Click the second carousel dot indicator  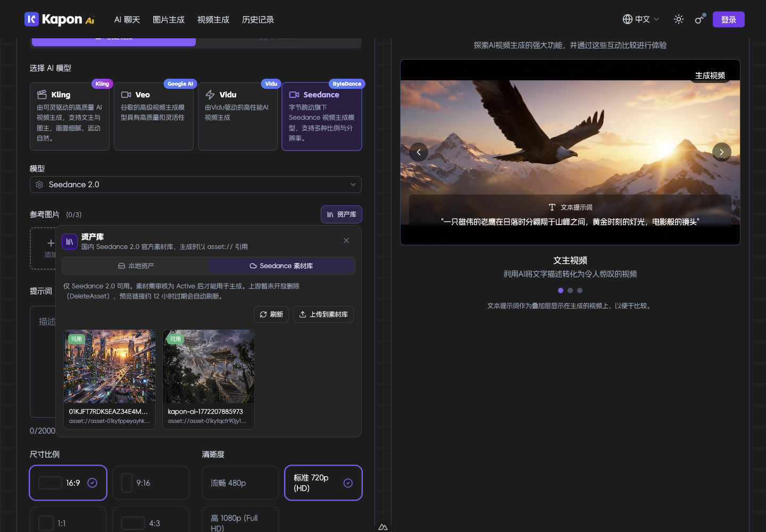tap(570, 290)
